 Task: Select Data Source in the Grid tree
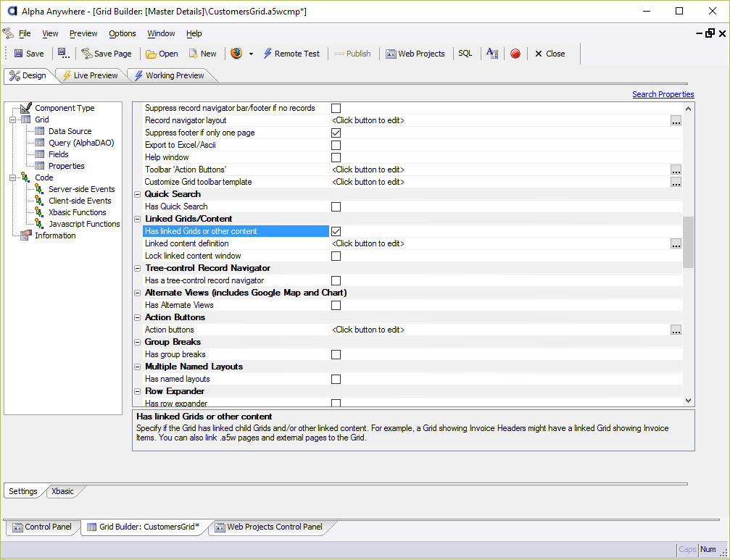point(70,131)
